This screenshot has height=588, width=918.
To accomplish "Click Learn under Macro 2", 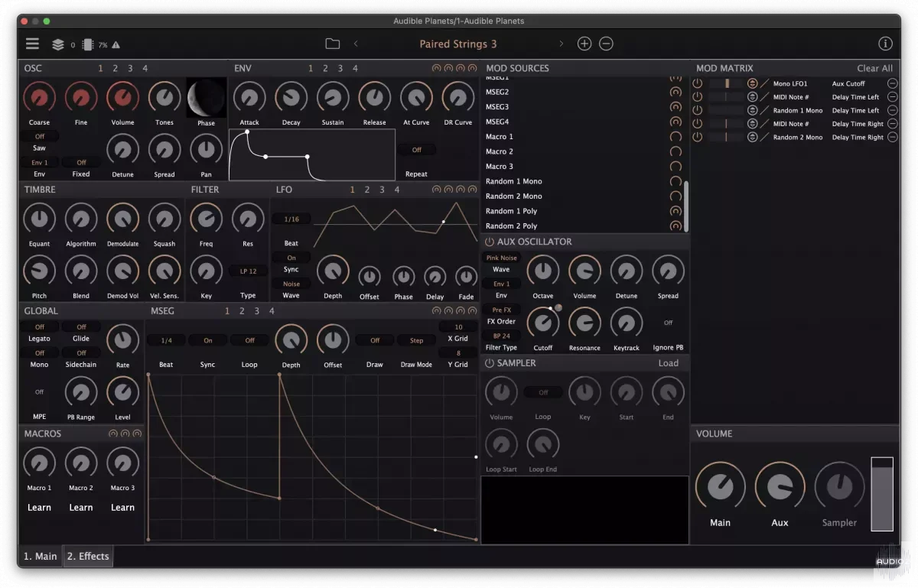I will coord(81,507).
